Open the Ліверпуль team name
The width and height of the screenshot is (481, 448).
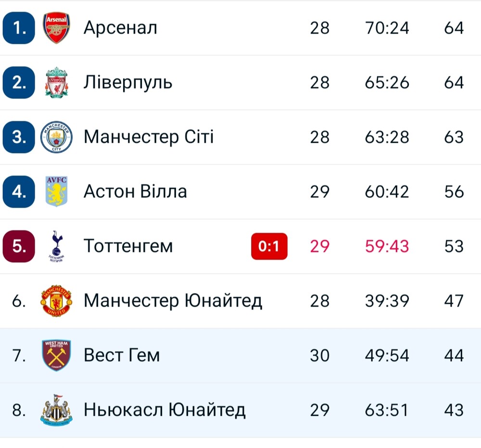(x=128, y=83)
